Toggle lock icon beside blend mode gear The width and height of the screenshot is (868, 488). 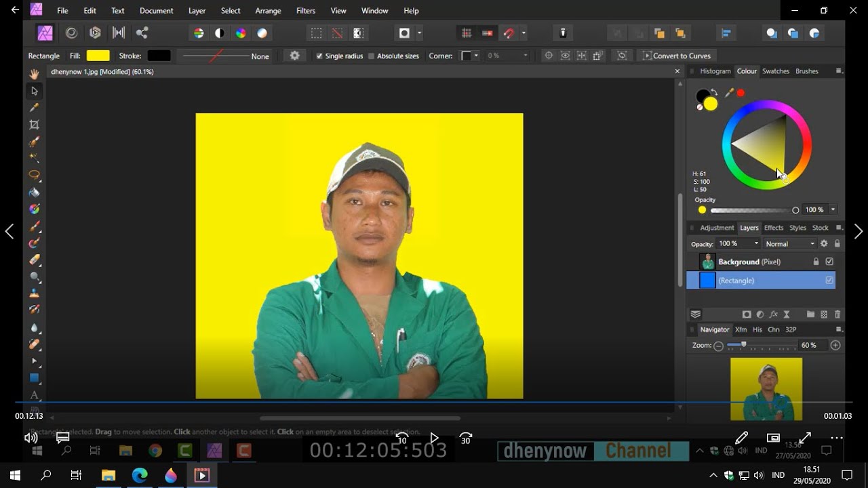click(x=837, y=243)
